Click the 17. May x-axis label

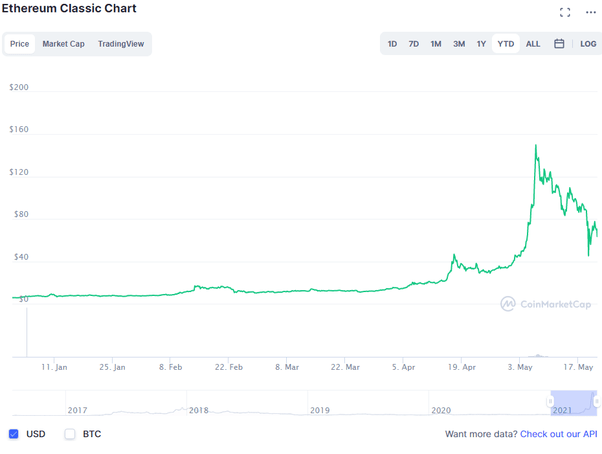tap(578, 367)
